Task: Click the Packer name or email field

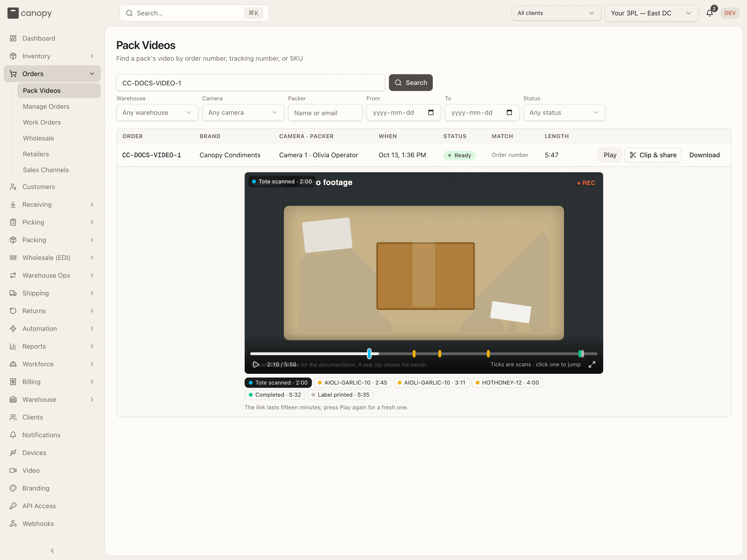Action: (x=325, y=113)
